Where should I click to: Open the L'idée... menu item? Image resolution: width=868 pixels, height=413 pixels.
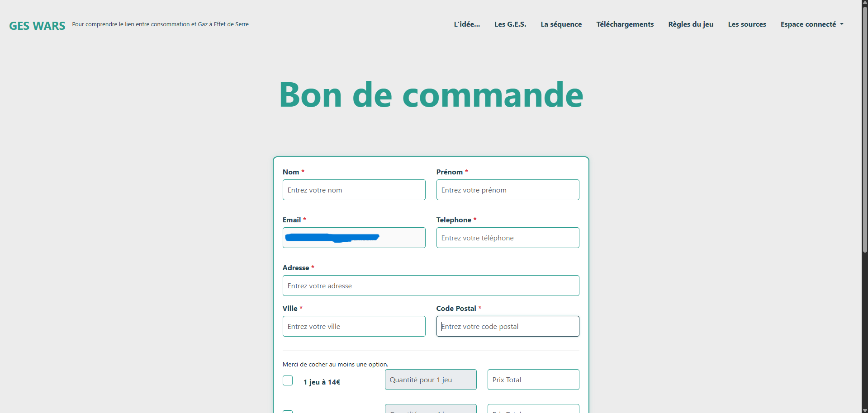pos(467,24)
